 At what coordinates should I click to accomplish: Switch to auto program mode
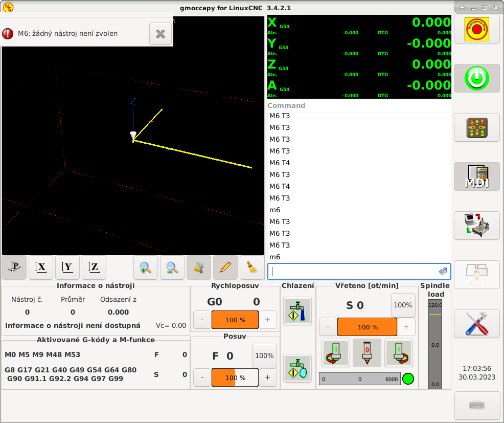pos(476,226)
